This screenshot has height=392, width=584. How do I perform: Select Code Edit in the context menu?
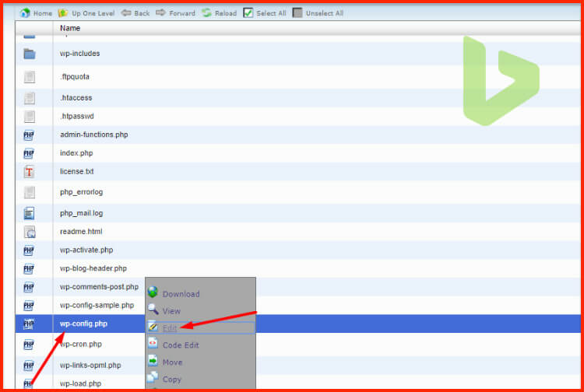(181, 345)
